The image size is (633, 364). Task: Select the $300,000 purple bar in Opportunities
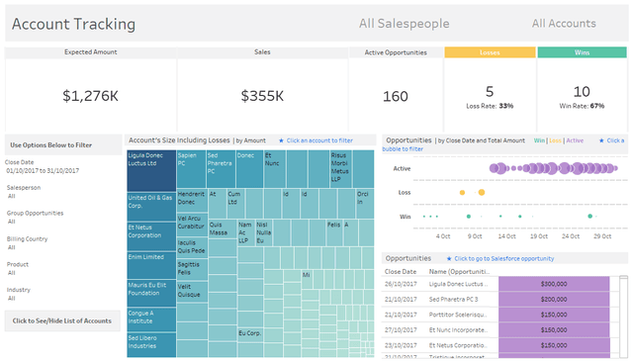coord(554,284)
